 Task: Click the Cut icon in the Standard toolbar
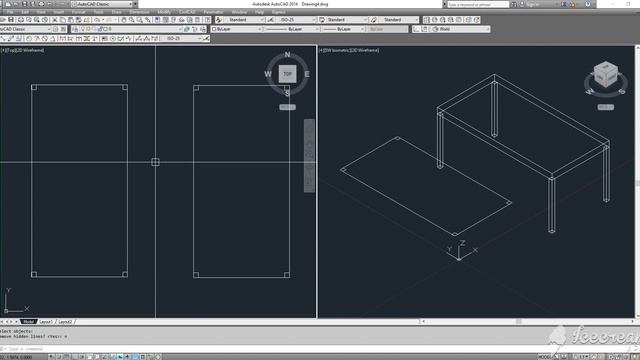[x=54, y=20]
